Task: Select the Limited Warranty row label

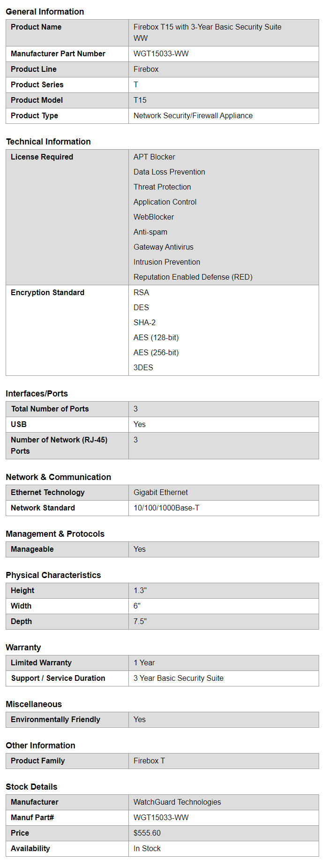Action: [x=41, y=663]
